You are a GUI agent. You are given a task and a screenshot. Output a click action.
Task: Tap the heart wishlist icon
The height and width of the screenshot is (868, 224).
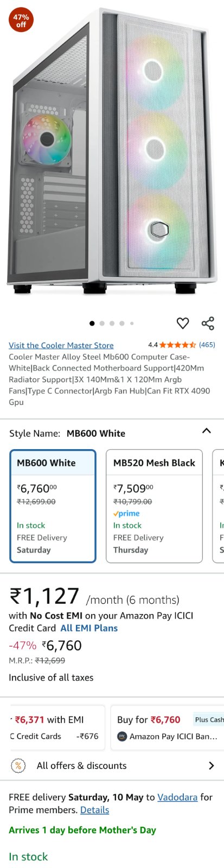click(x=183, y=323)
